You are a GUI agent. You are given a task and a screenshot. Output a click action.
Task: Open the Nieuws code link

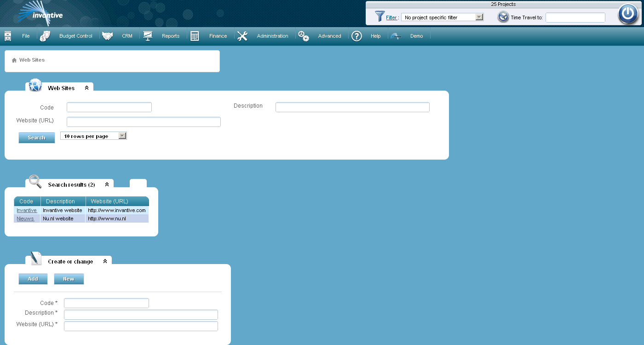tap(25, 218)
